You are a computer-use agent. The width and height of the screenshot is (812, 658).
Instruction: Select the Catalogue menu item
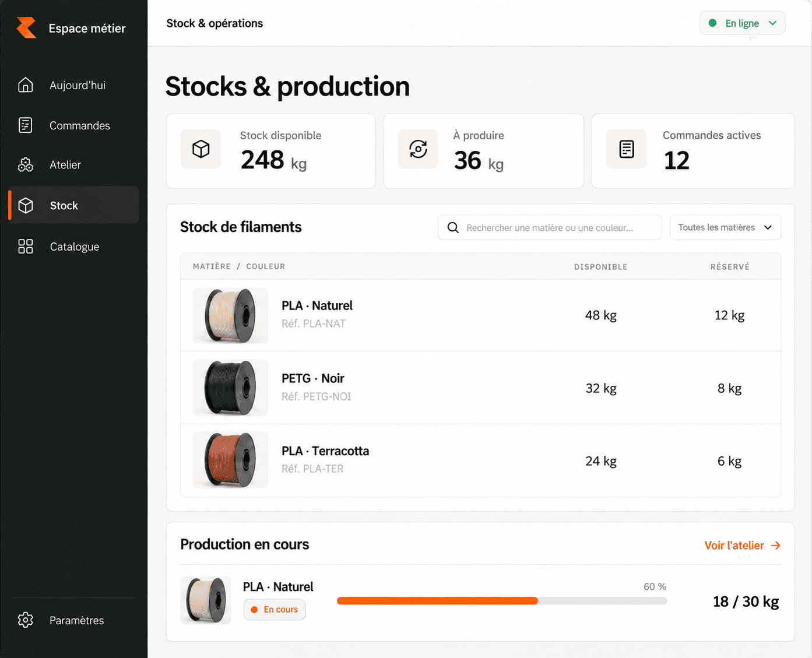pyautogui.click(x=73, y=247)
